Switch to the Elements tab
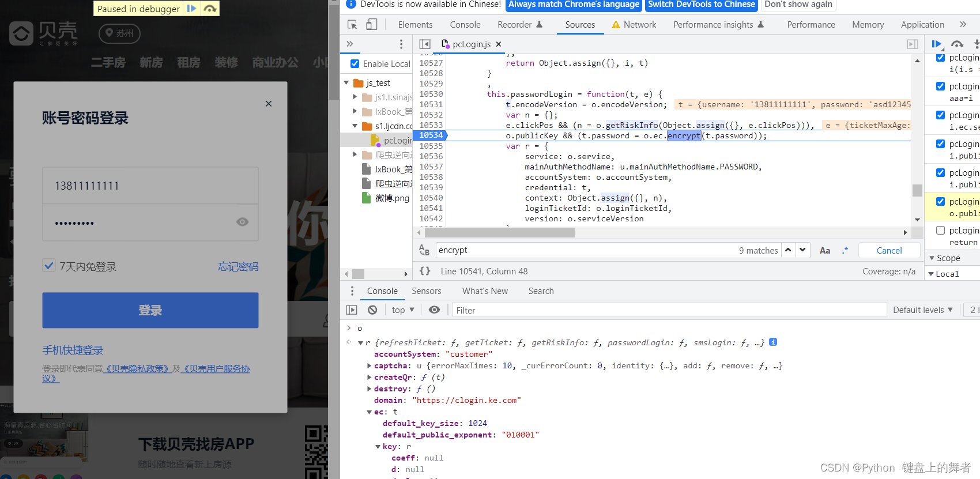Image resolution: width=980 pixels, height=479 pixels. [x=415, y=25]
